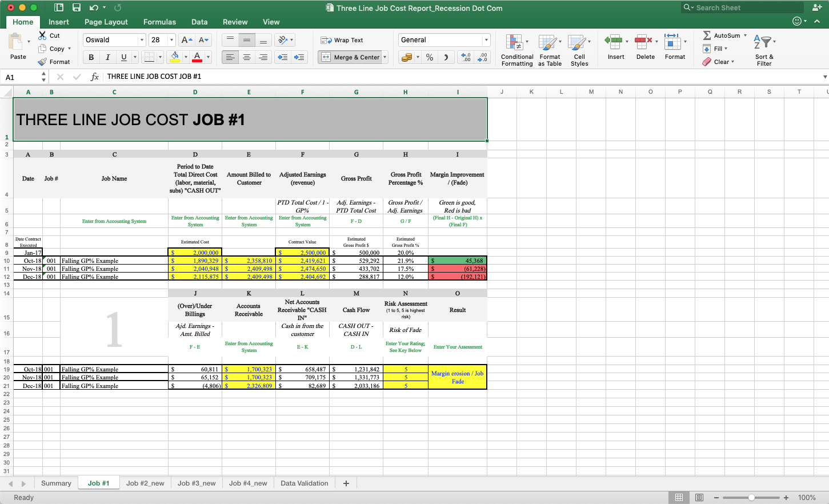The width and height of the screenshot is (829, 504).
Task: Click the Save icon in title bar
Action: (x=77, y=7)
